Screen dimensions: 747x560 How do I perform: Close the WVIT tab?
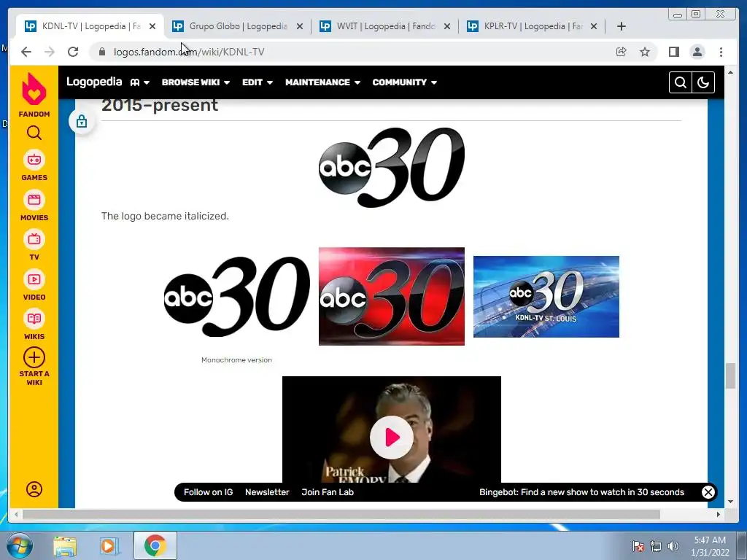[x=447, y=26]
